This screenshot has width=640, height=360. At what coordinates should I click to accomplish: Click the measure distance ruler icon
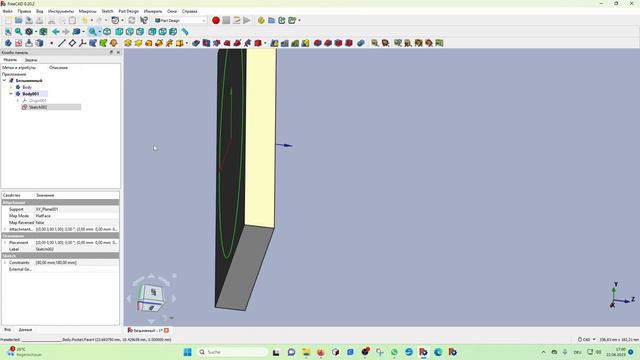pyautogui.click(x=185, y=31)
